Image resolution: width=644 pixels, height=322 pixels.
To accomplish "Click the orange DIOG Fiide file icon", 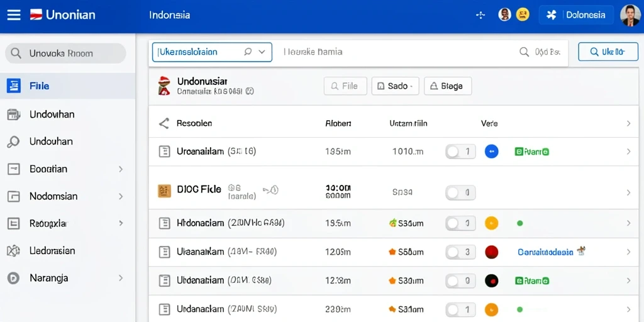I will tap(164, 191).
